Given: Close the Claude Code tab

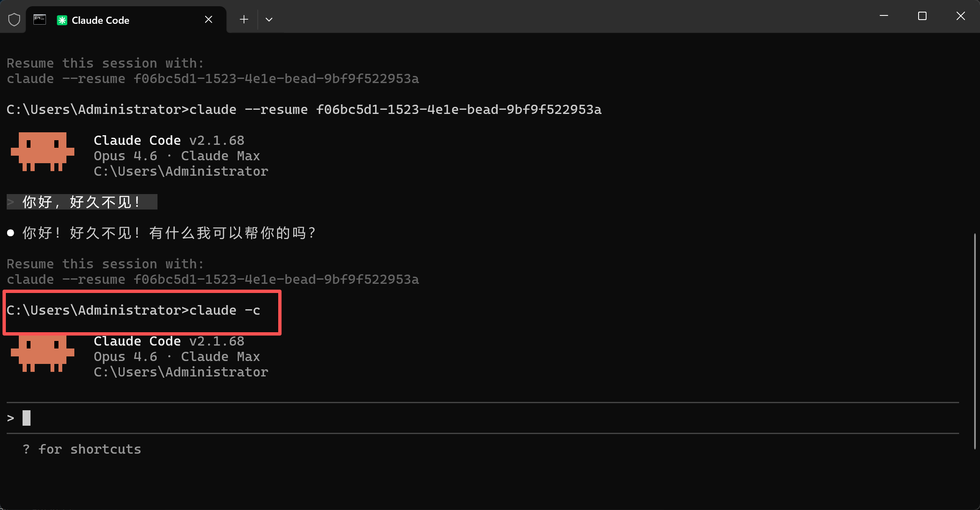Looking at the screenshot, I should tap(208, 20).
